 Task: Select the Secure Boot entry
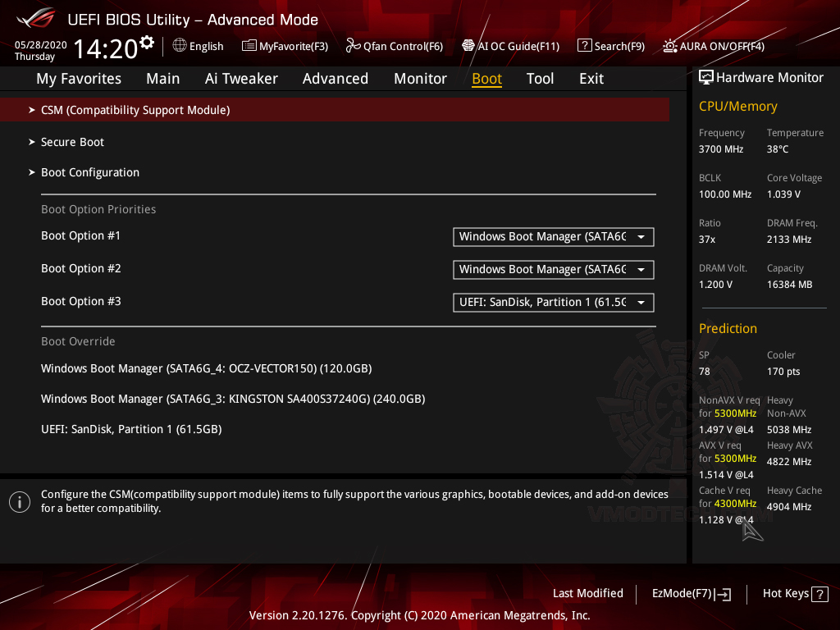coord(72,142)
